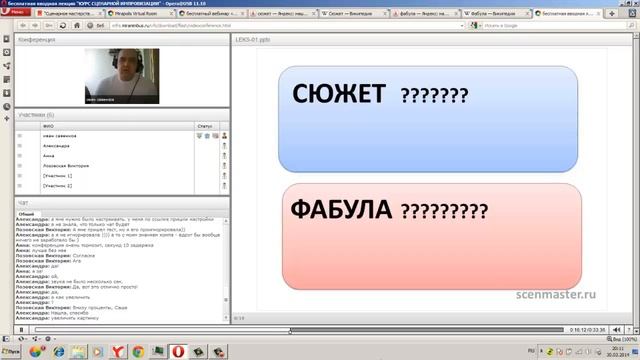
Task: Close the 'Сюжет — Википедия' tab
Action: click(384, 14)
